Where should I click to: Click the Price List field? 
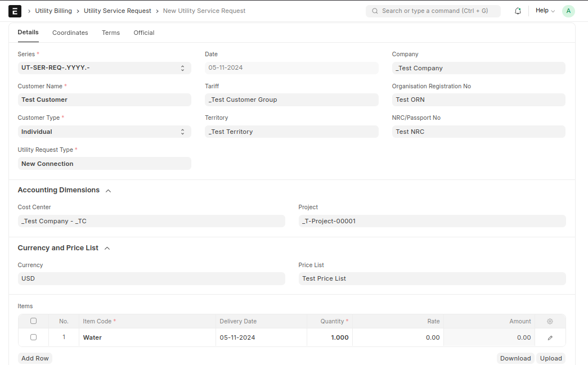click(432, 278)
